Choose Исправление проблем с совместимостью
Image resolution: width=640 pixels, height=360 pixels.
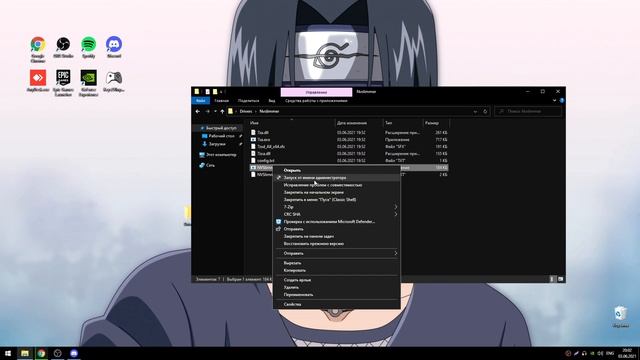(337, 185)
